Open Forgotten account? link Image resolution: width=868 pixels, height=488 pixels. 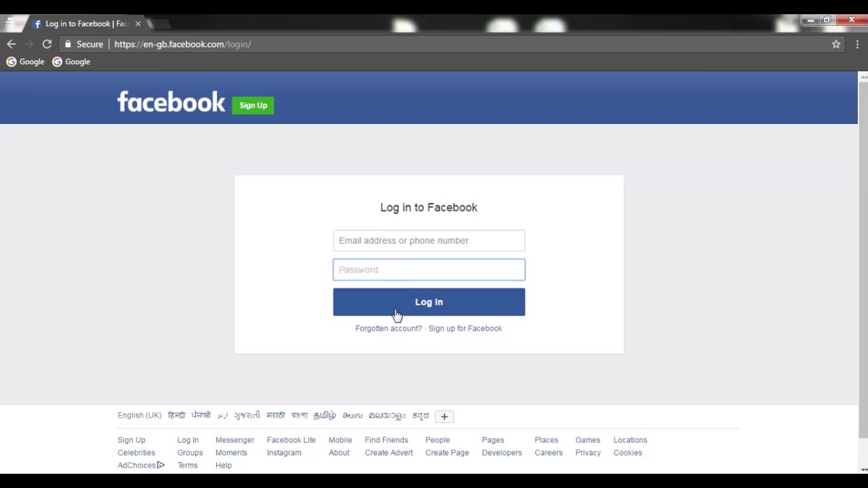coord(389,329)
